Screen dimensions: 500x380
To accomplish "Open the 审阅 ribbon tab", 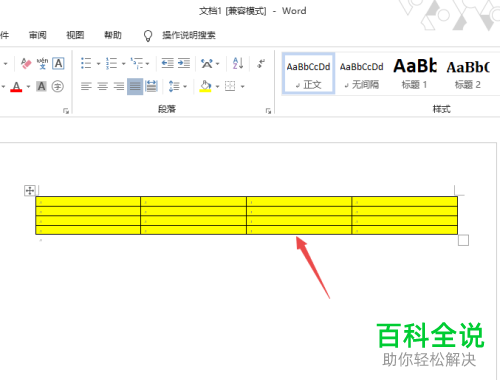I will 38,35.
